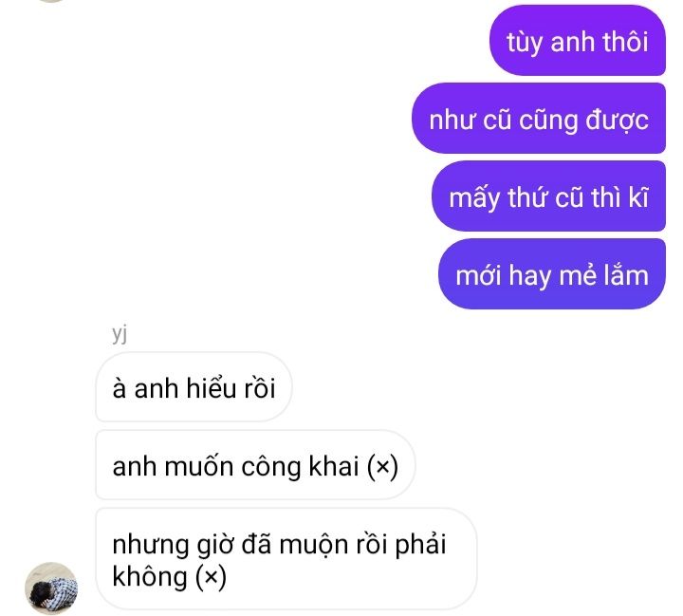The width and height of the screenshot is (683, 616).
Task: Open yj's profile picture avatar
Action: pos(51,588)
